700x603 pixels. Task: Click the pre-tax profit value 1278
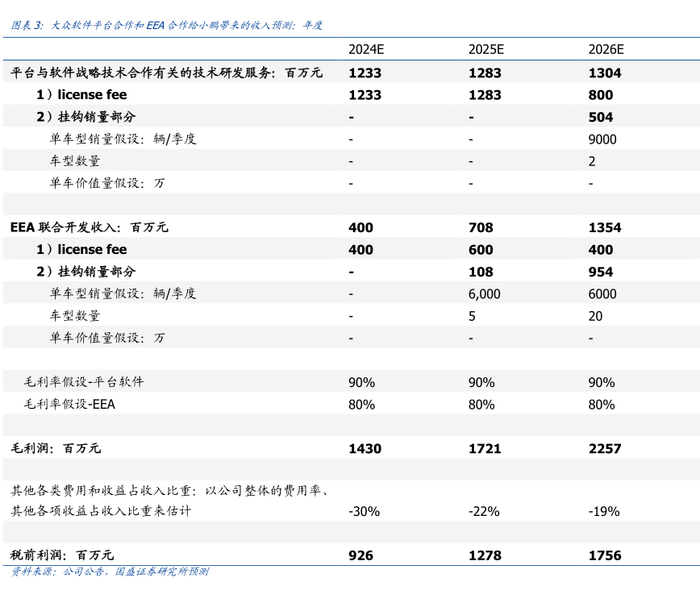(485, 555)
